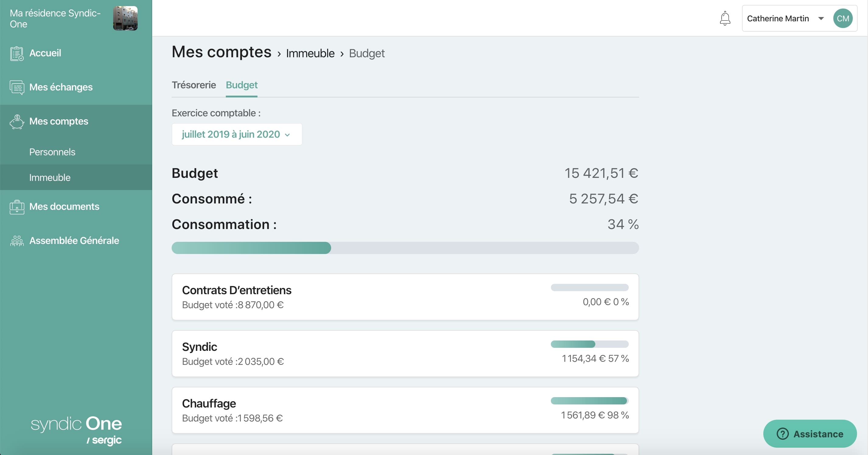Click the Immeuble breadcrumb link
This screenshot has height=455, width=868.
pos(310,53)
